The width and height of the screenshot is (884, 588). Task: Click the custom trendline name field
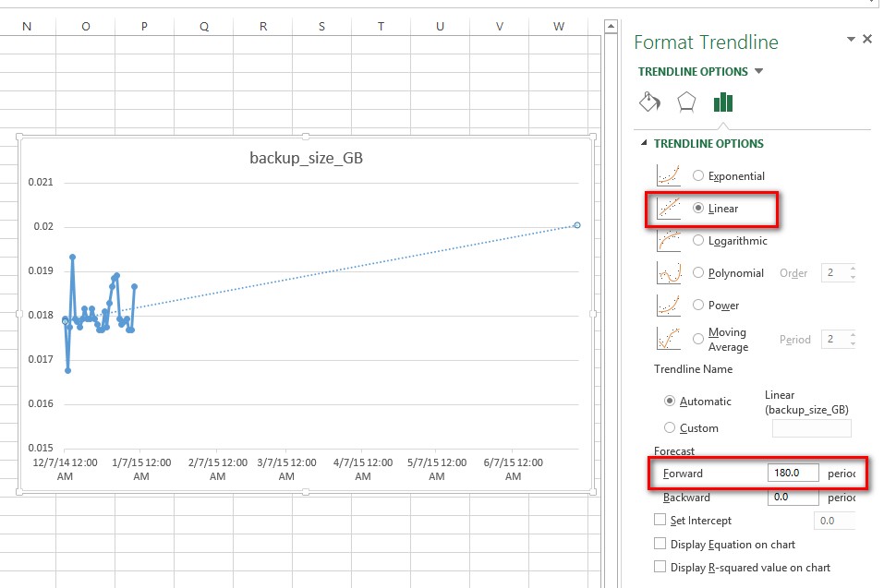click(811, 428)
